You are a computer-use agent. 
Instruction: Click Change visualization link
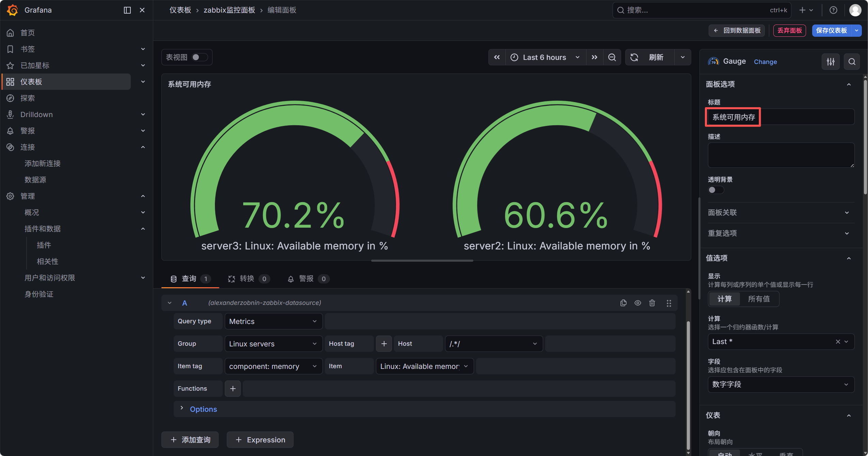[x=765, y=62]
